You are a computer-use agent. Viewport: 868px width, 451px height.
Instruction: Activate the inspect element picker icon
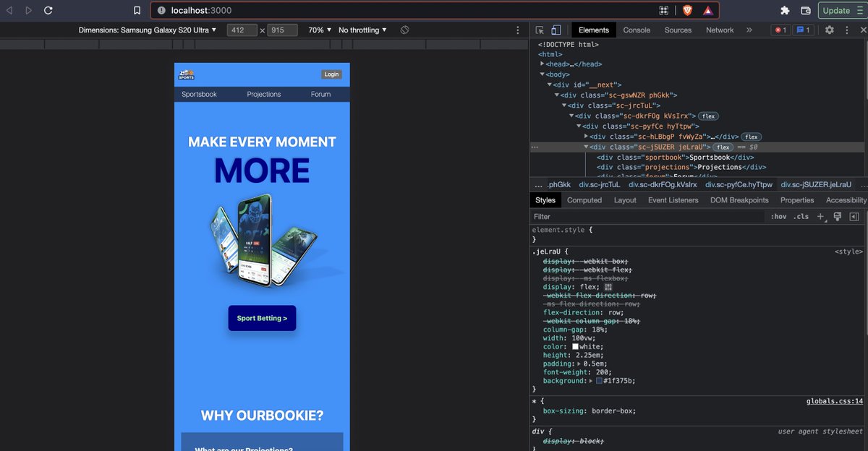pos(540,30)
